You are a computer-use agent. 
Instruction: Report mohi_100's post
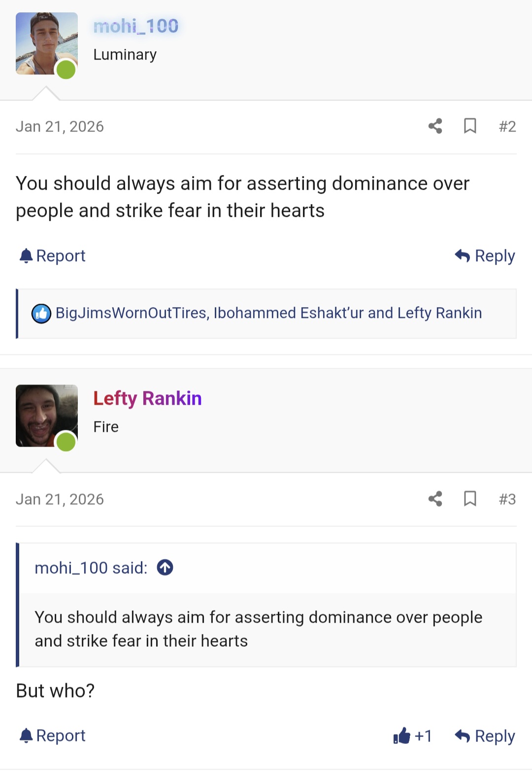52,256
